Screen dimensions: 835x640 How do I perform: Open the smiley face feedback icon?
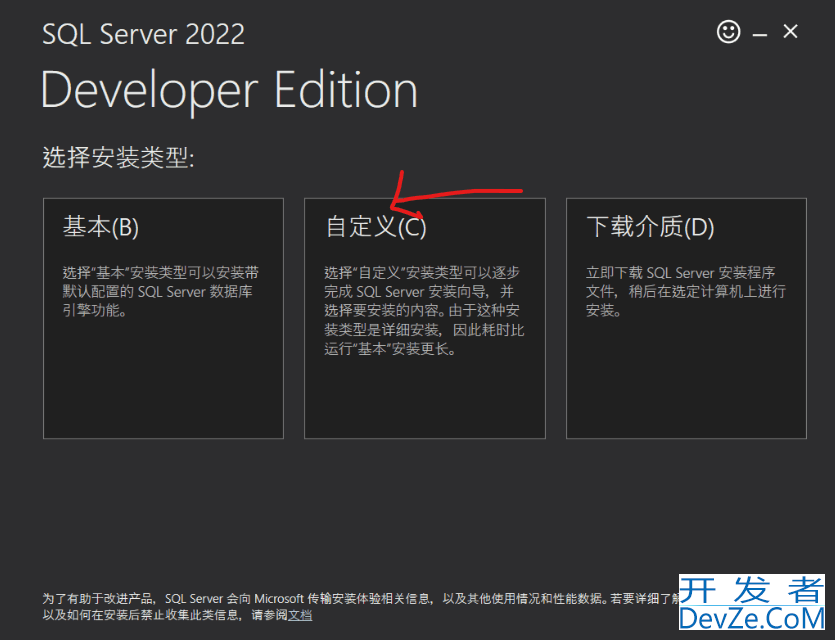tap(728, 32)
